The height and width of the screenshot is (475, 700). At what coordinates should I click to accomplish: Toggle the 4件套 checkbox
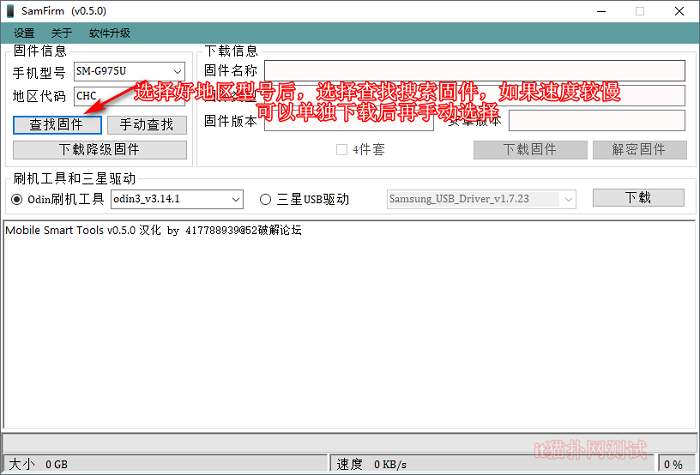coord(342,150)
